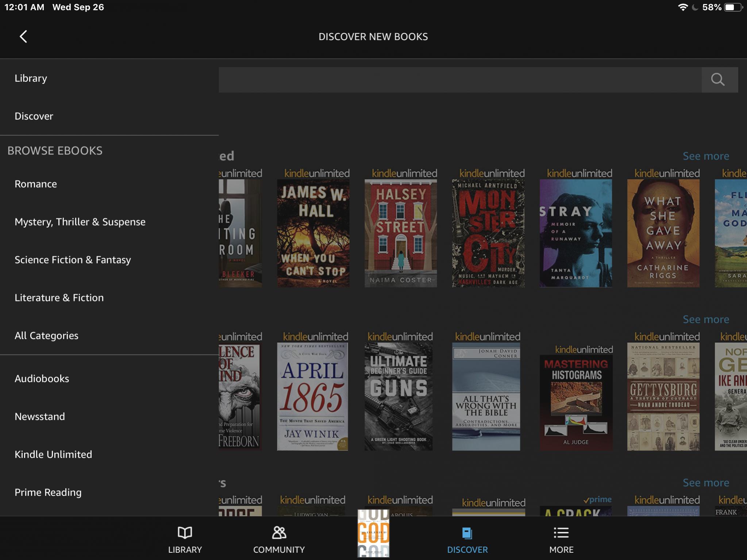This screenshot has height=560, width=747.
Task: Select Library in the sidebar menu
Action: pyautogui.click(x=31, y=78)
